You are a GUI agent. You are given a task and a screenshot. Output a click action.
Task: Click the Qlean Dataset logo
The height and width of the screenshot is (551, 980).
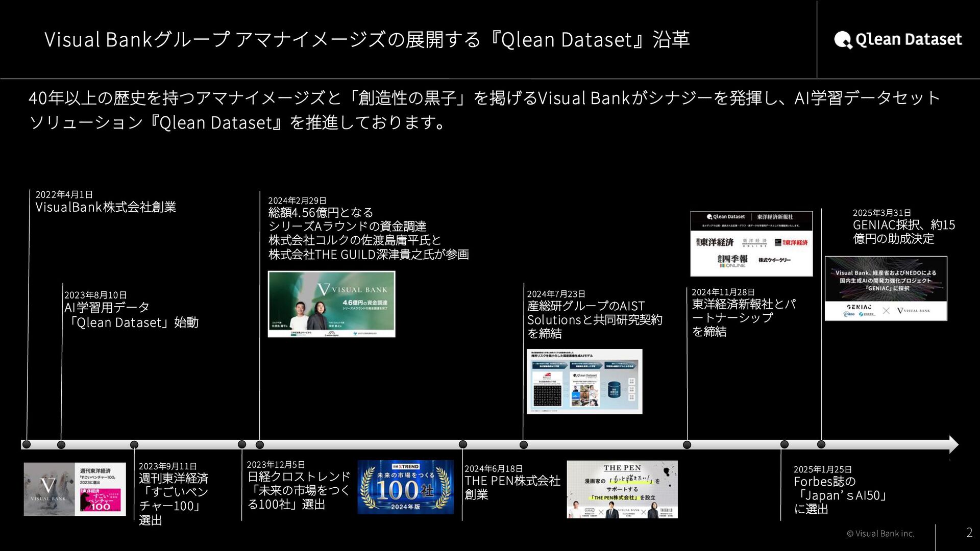(898, 40)
